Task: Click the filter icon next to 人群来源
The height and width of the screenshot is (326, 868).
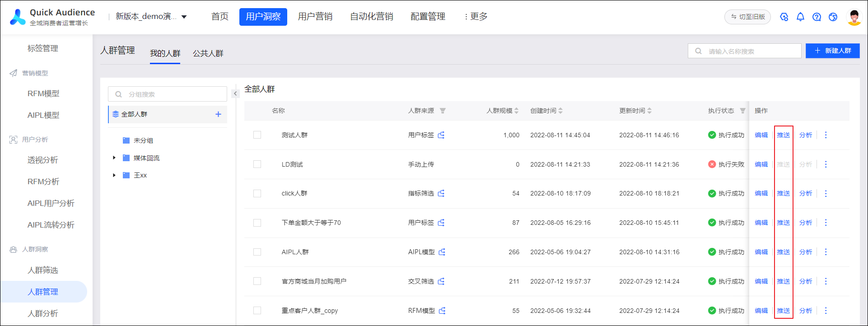Action: (443, 111)
